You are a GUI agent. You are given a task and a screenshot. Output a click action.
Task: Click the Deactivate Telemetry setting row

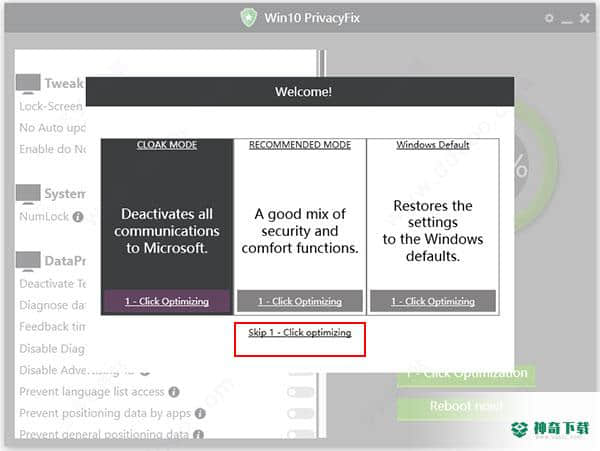(52, 284)
